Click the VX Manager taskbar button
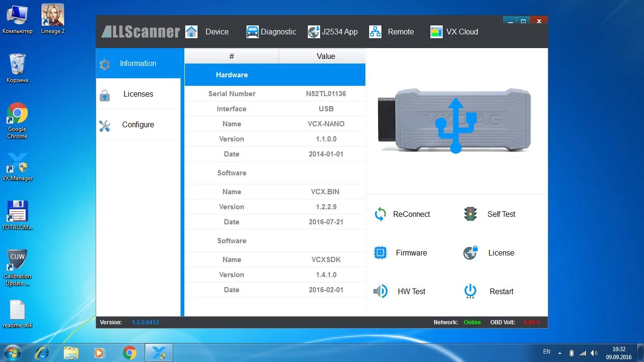644x362 pixels. click(x=159, y=353)
